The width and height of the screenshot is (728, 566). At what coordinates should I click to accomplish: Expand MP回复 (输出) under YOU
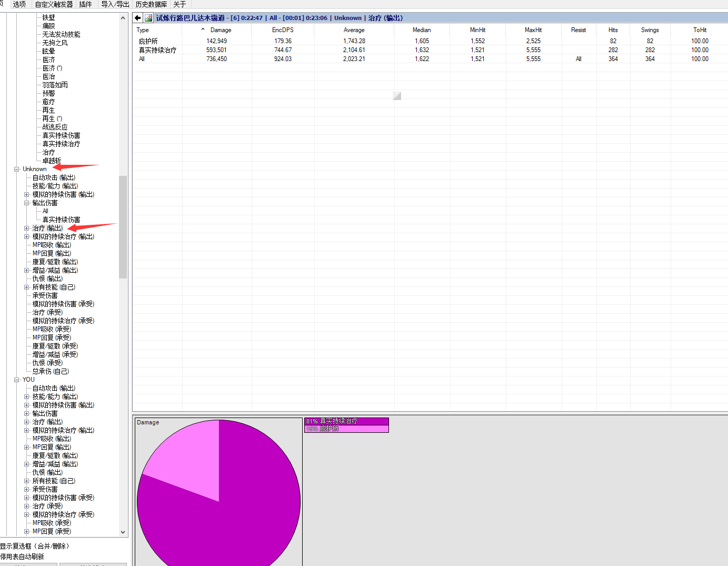[27, 447]
